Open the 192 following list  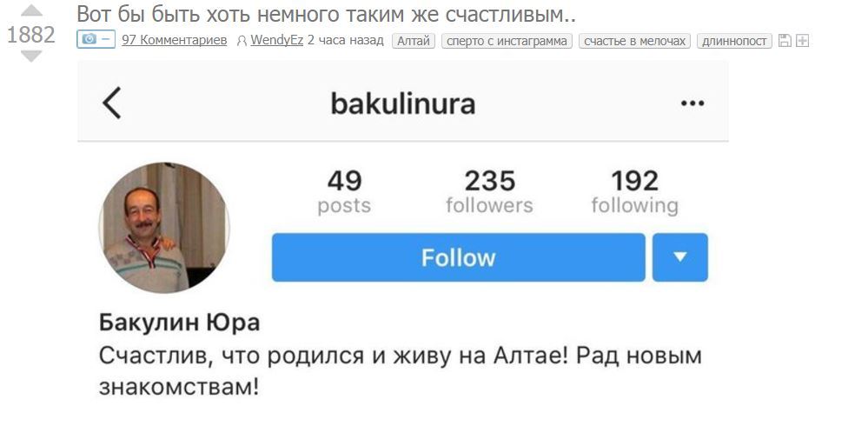[634, 192]
